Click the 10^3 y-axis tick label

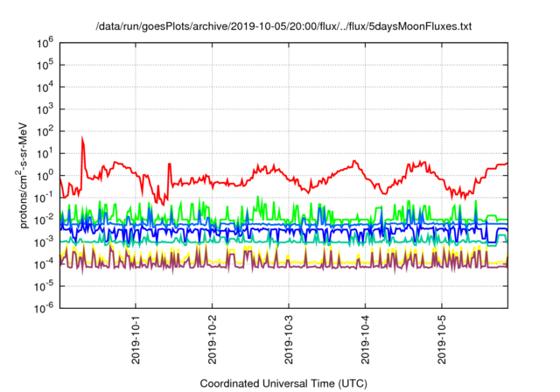click(45, 109)
